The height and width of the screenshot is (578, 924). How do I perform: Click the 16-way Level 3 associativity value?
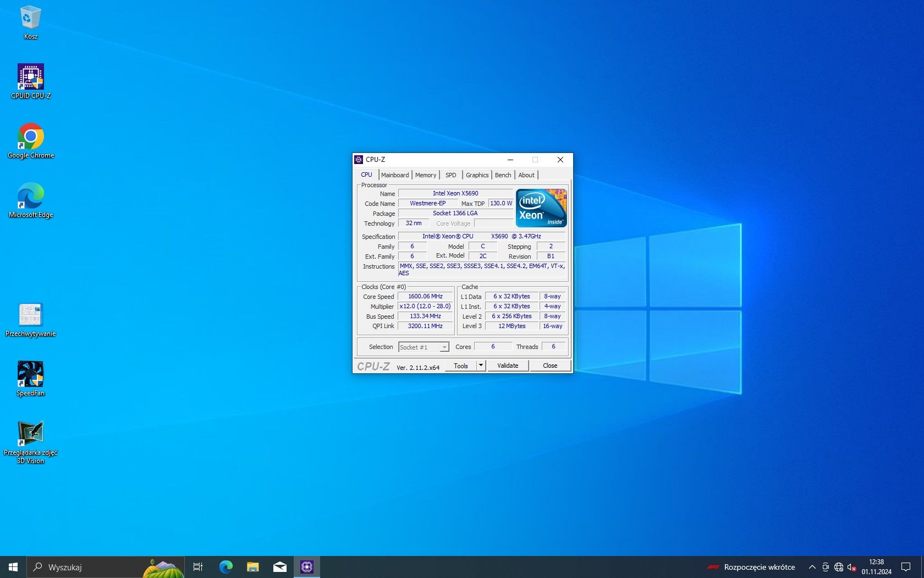(553, 326)
